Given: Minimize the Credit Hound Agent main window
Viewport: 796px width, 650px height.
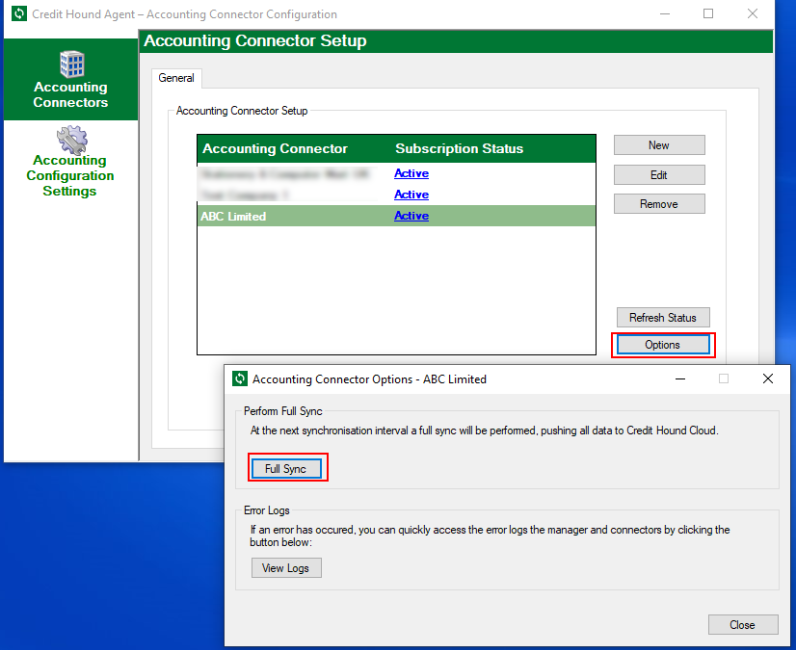Looking at the screenshot, I should pos(665,14).
